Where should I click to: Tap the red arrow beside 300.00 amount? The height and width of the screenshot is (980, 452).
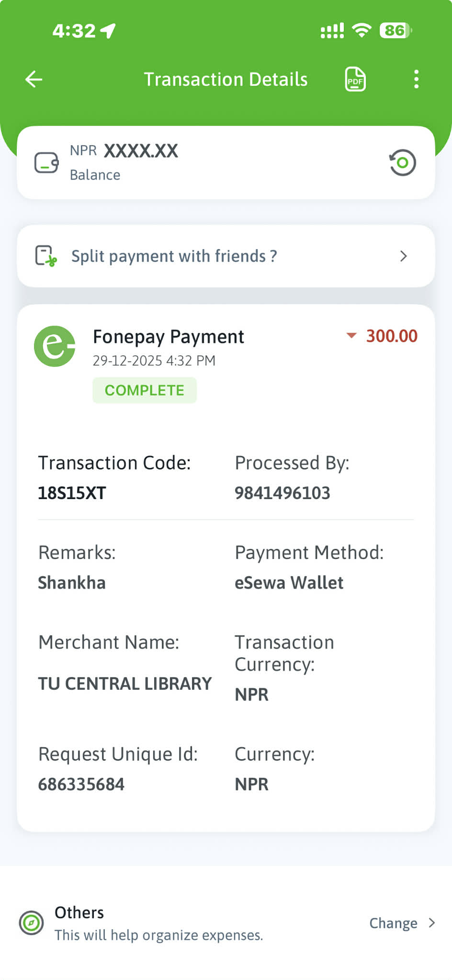click(351, 335)
